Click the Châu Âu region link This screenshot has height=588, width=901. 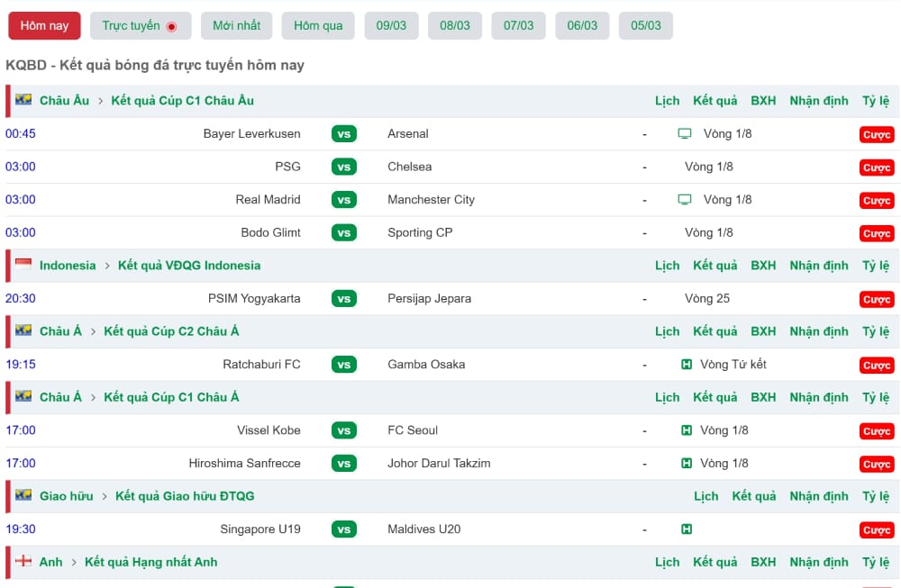click(x=64, y=101)
